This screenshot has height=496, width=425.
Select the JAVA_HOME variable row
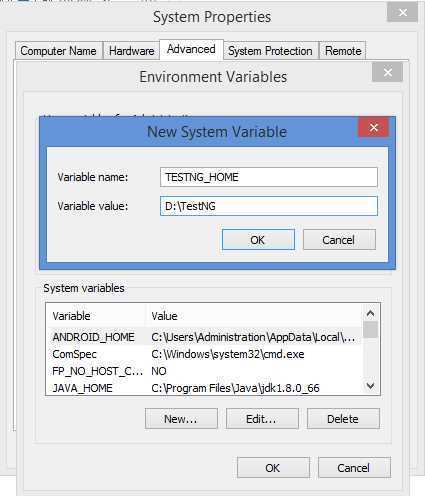(203, 388)
